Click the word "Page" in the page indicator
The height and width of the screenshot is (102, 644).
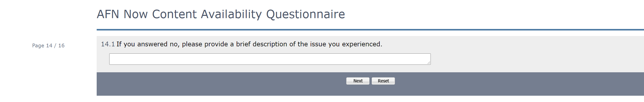tap(38, 46)
